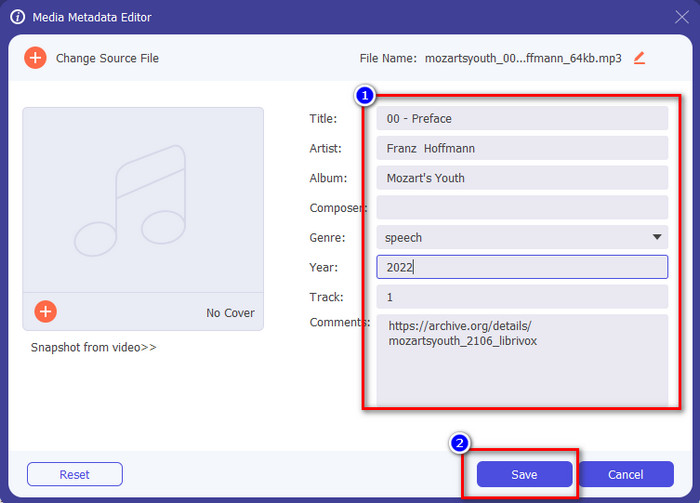
Task: Focus the Album field with Mozart's Youth
Action: click(522, 178)
